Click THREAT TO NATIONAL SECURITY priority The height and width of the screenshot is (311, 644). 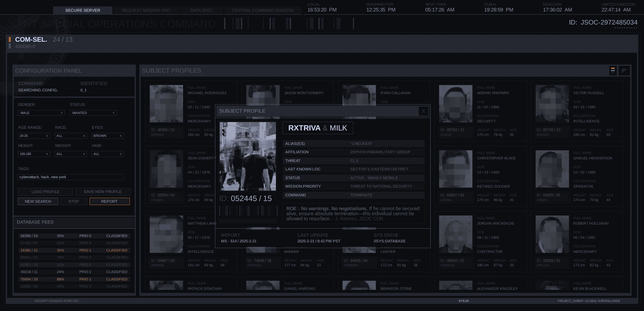point(381,186)
